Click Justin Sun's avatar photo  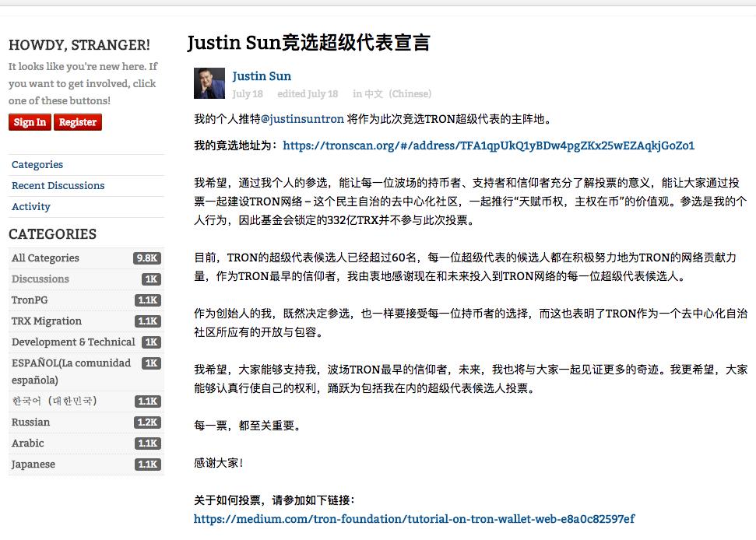209,83
